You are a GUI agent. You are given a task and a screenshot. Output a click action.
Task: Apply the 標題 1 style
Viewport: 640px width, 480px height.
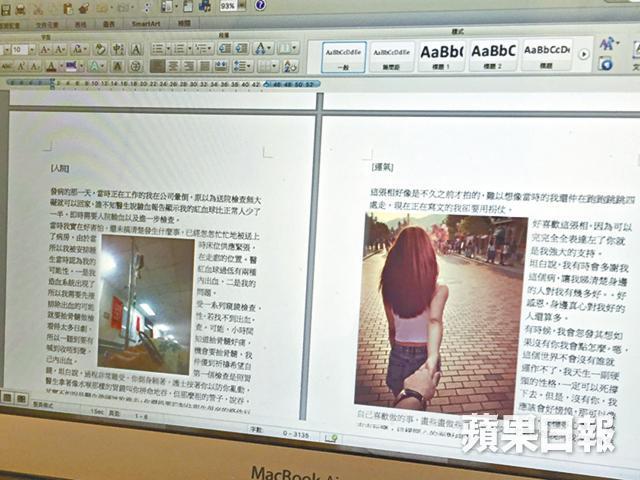[441, 56]
